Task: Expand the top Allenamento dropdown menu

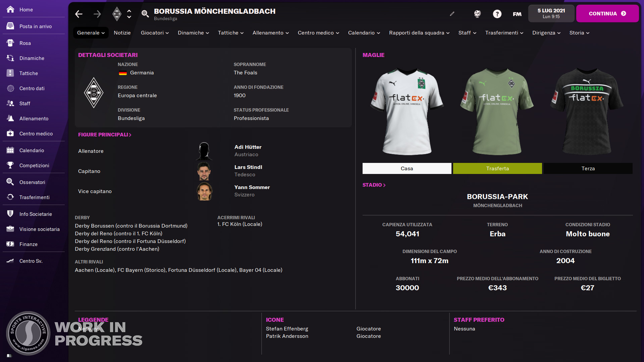Action: coord(271,33)
